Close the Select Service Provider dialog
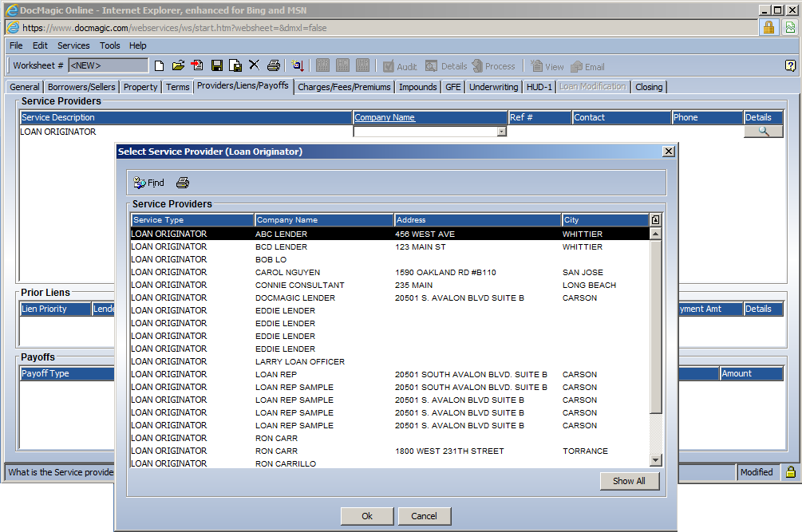The image size is (802, 532). [669, 152]
